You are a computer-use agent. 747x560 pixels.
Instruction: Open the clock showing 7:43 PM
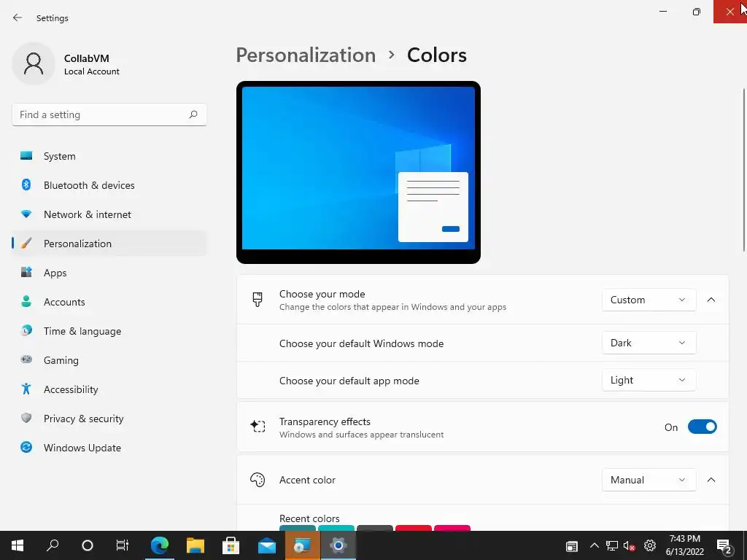(x=684, y=545)
